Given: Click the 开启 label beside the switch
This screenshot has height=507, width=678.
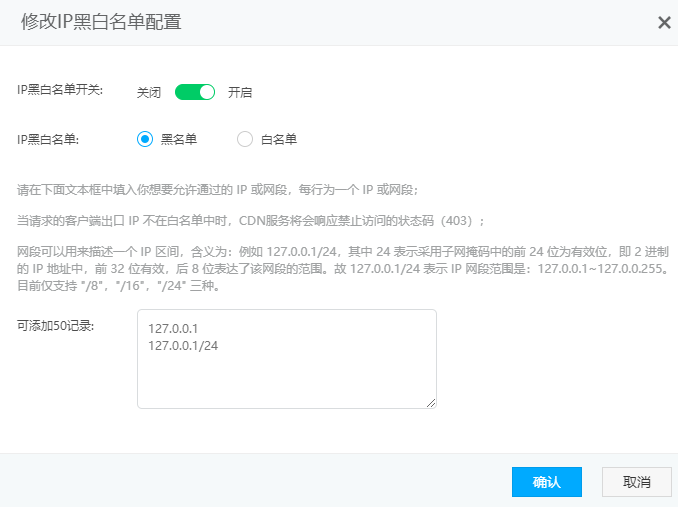Looking at the screenshot, I should [240, 92].
